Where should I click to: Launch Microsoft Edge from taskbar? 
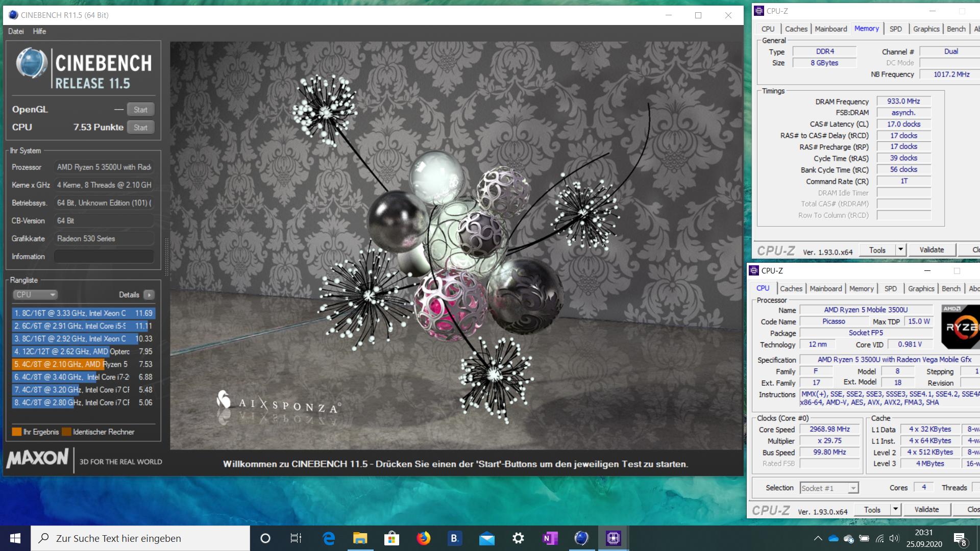pos(328,538)
